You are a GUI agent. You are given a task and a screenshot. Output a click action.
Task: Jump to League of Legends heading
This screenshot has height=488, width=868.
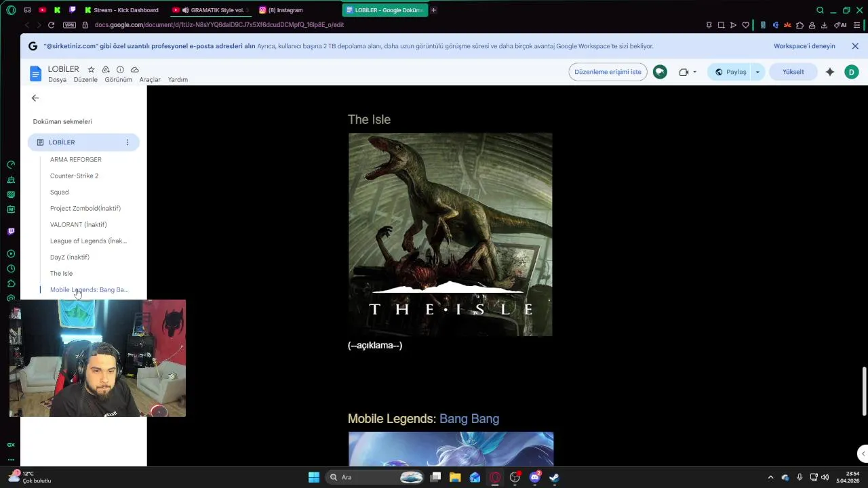coord(88,241)
